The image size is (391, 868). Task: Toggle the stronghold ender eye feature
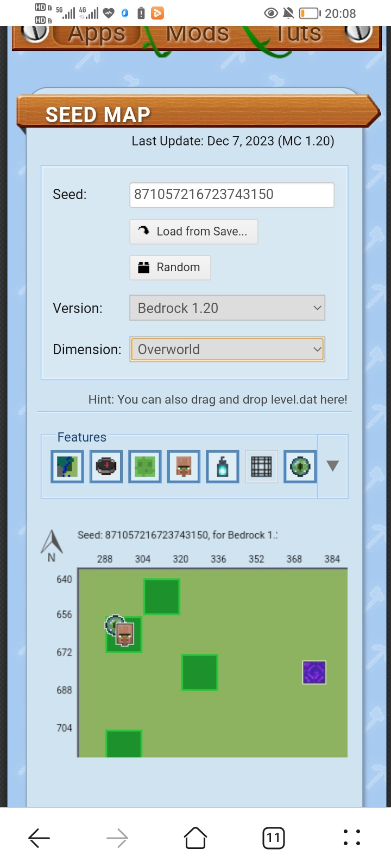(300, 467)
